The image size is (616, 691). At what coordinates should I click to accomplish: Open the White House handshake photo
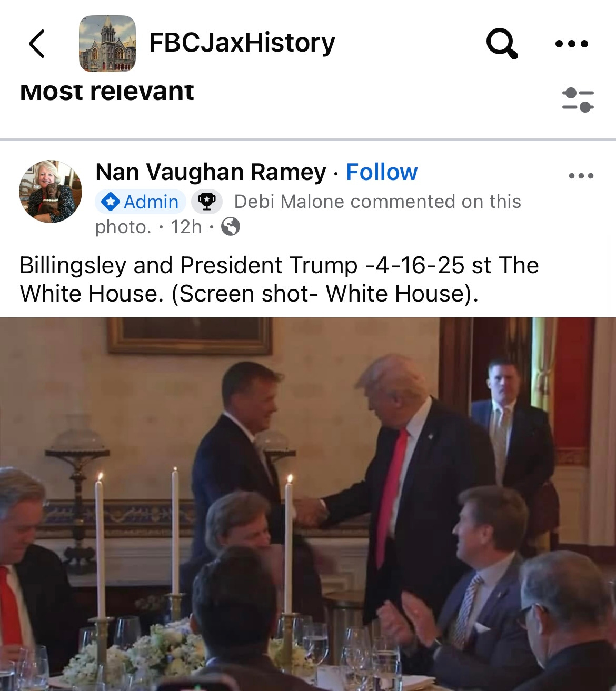coord(308,504)
